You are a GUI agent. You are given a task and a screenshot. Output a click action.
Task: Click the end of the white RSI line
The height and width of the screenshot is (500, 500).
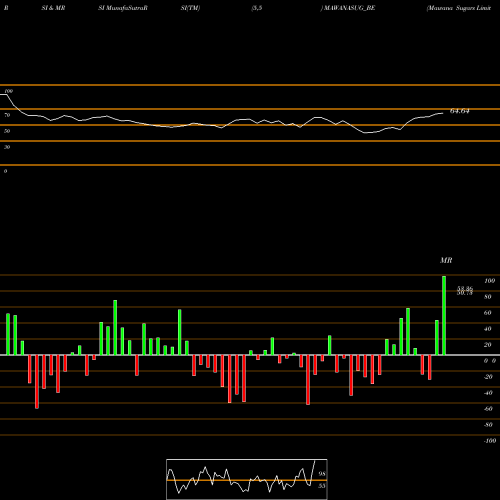443,113
